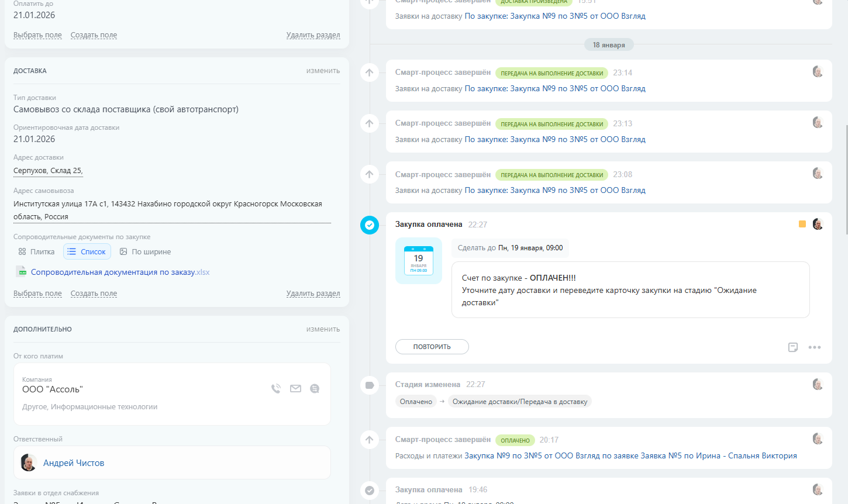
Task: Switch documents view to Плитка
Action: click(36, 252)
